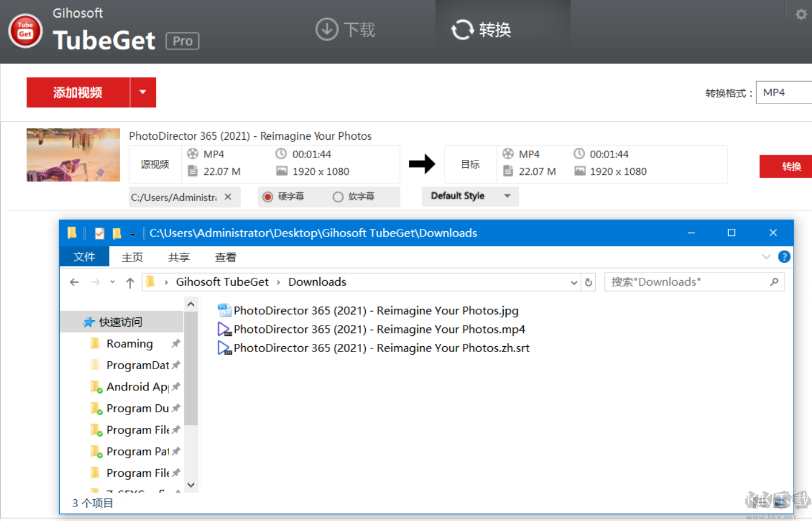
Task: Open the TubeGet settings gear
Action: click(x=801, y=14)
